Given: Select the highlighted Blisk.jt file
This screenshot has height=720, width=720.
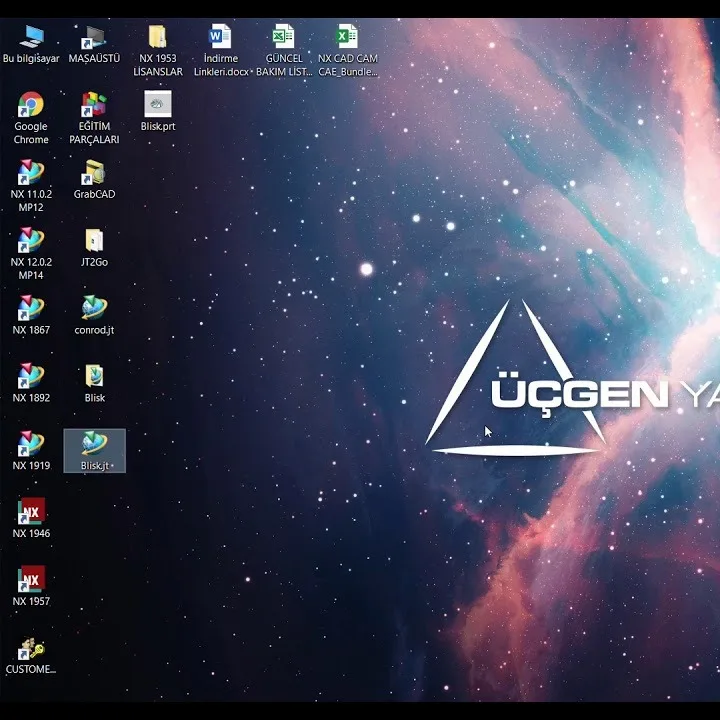Looking at the screenshot, I should (94, 451).
